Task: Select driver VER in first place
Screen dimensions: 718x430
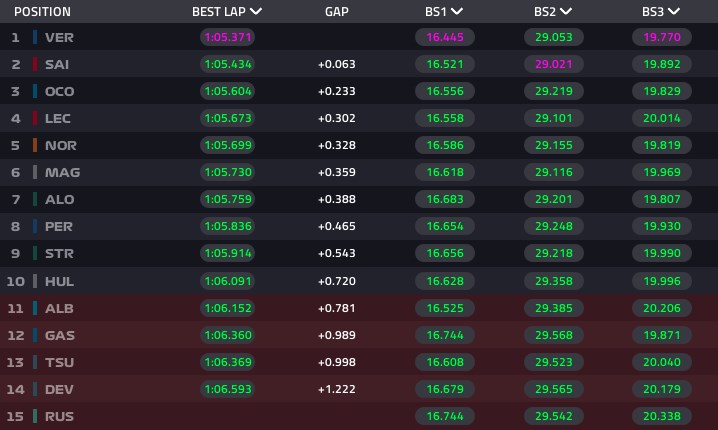Action: tap(59, 37)
